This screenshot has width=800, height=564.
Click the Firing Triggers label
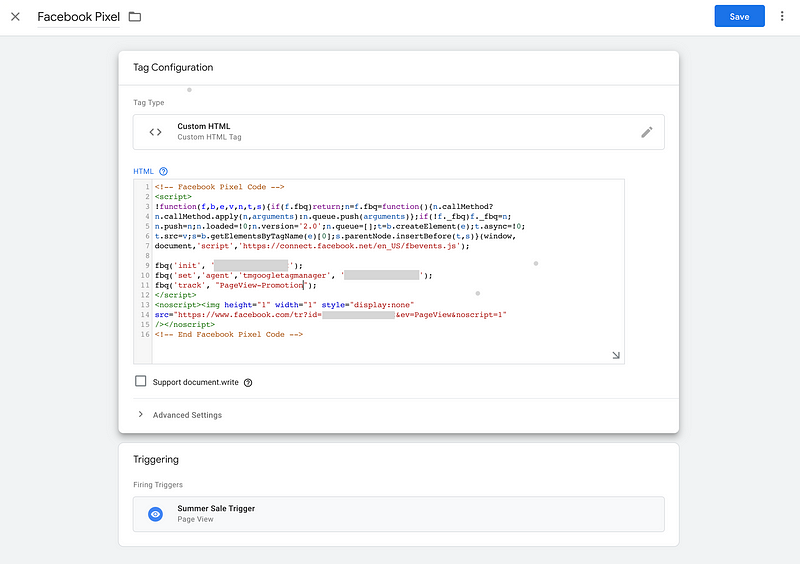(158, 485)
